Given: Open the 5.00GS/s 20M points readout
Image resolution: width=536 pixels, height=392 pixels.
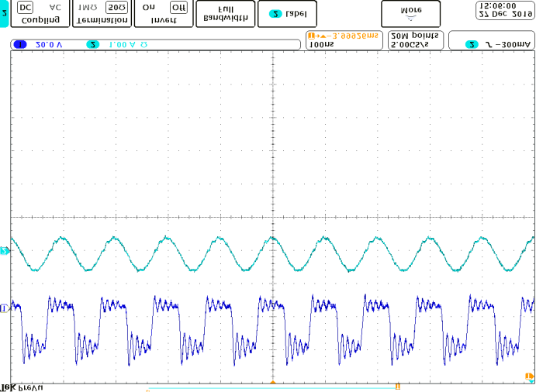Looking at the screenshot, I should 413,40.
